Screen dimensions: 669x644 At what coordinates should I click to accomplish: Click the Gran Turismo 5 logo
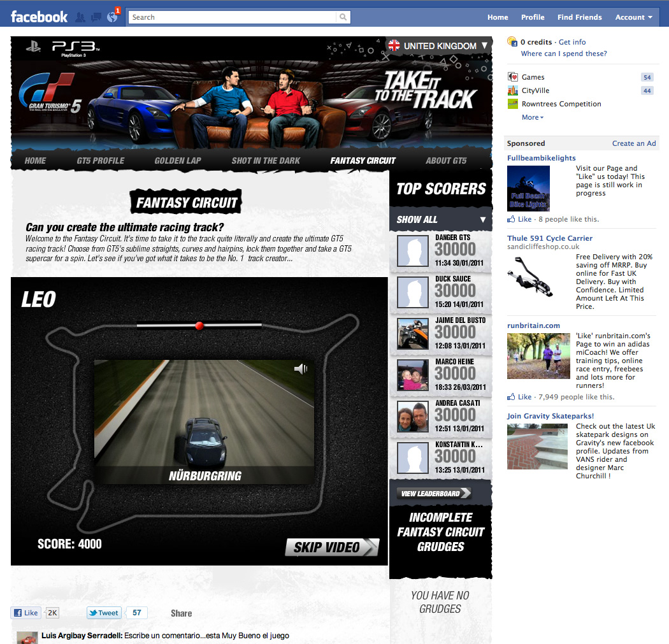pyautogui.click(x=49, y=93)
